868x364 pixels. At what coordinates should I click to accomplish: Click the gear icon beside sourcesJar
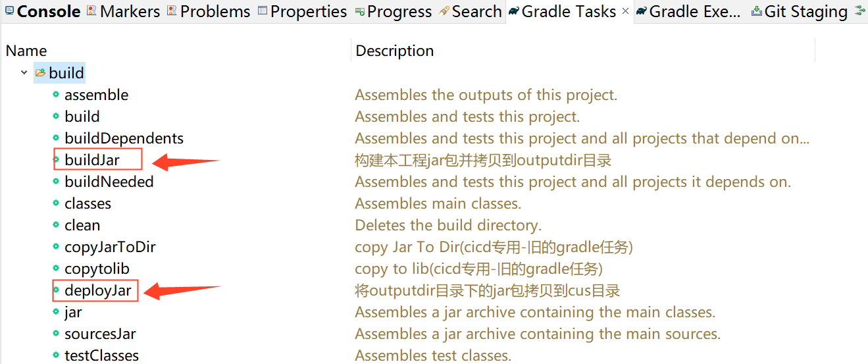(x=56, y=334)
